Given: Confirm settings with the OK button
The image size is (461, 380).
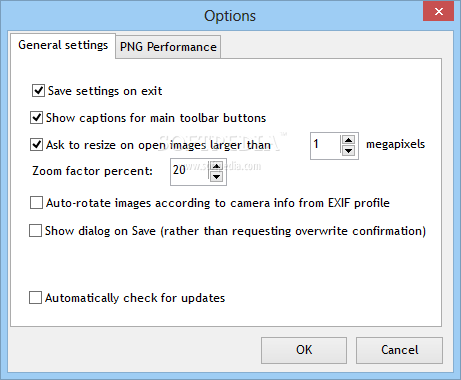Looking at the screenshot, I should 304,350.
